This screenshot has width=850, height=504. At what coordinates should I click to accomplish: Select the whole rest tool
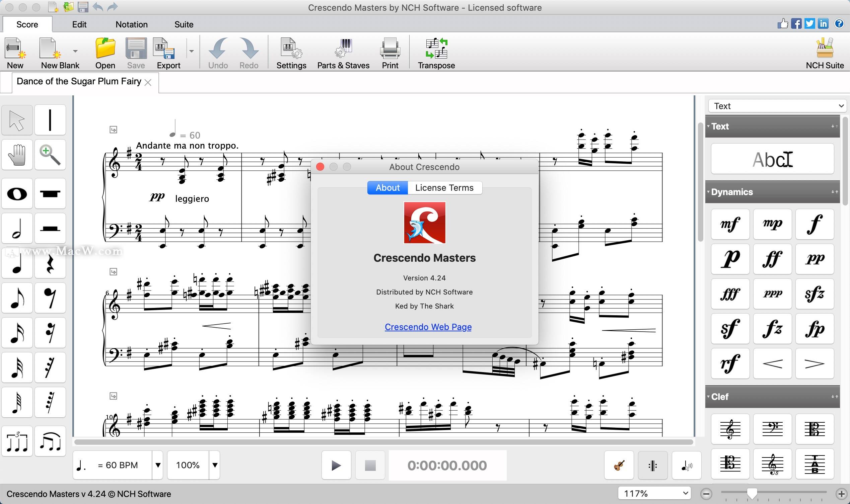[x=50, y=193]
